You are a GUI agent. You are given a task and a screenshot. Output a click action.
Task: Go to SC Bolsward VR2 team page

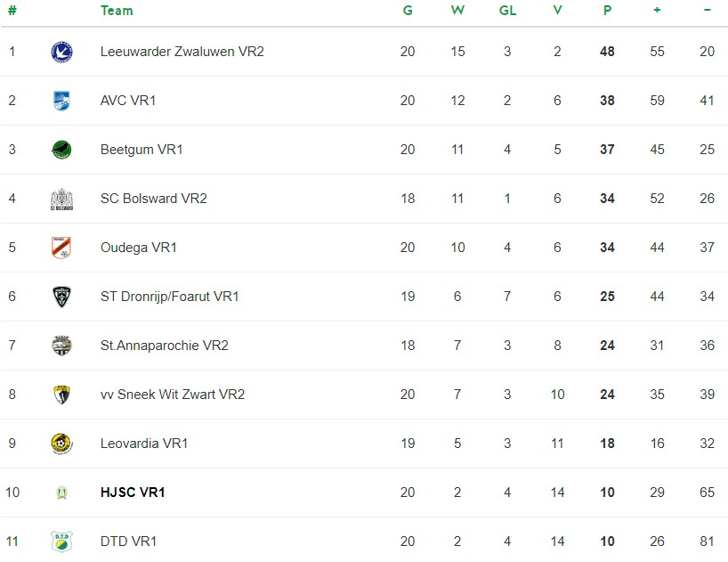tap(154, 199)
